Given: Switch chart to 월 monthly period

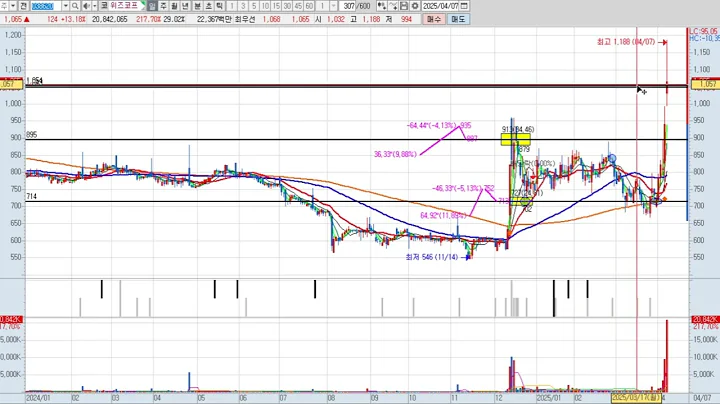Looking at the screenshot, I should point(174,6).
